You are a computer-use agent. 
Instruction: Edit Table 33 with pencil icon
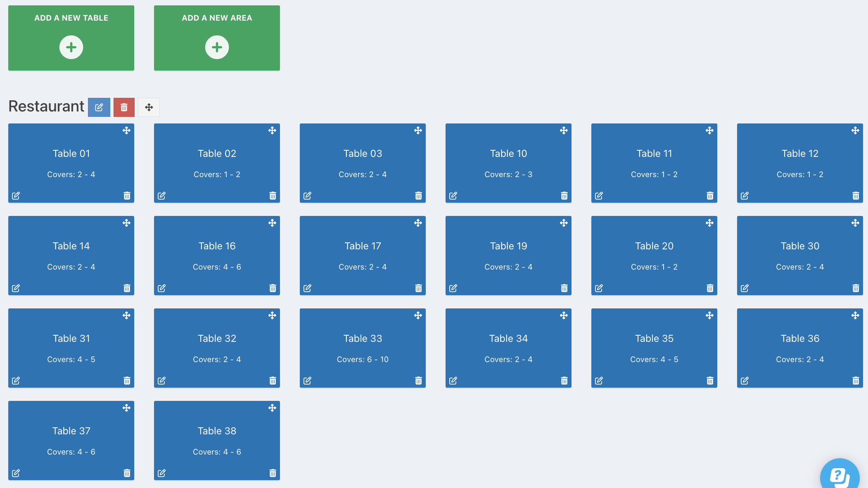(308, 381)
